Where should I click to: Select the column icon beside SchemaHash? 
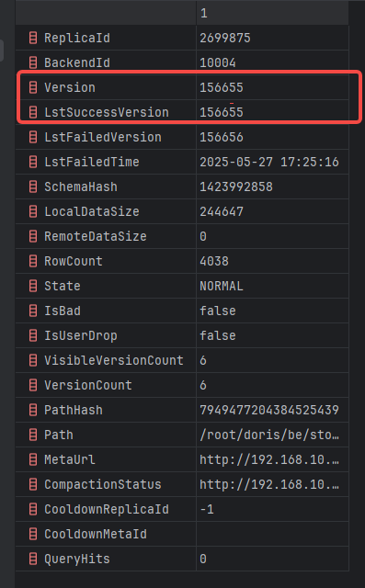point(33,187)
